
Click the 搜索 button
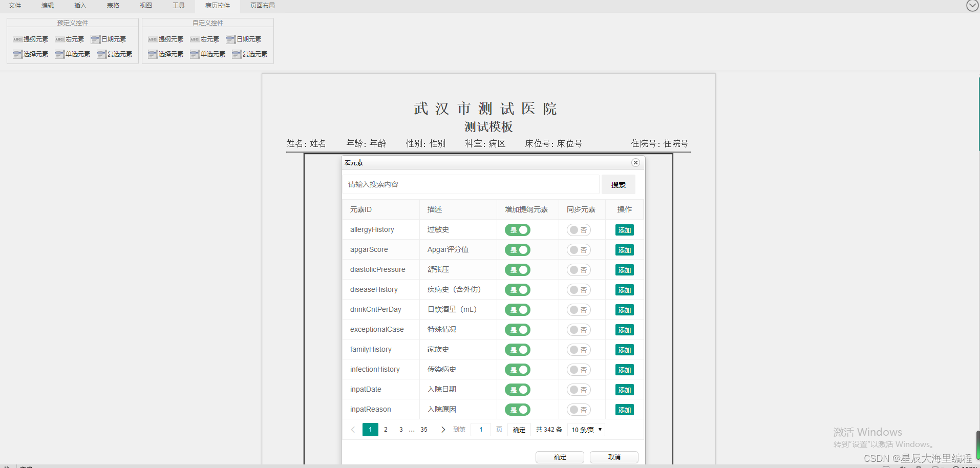619,185
